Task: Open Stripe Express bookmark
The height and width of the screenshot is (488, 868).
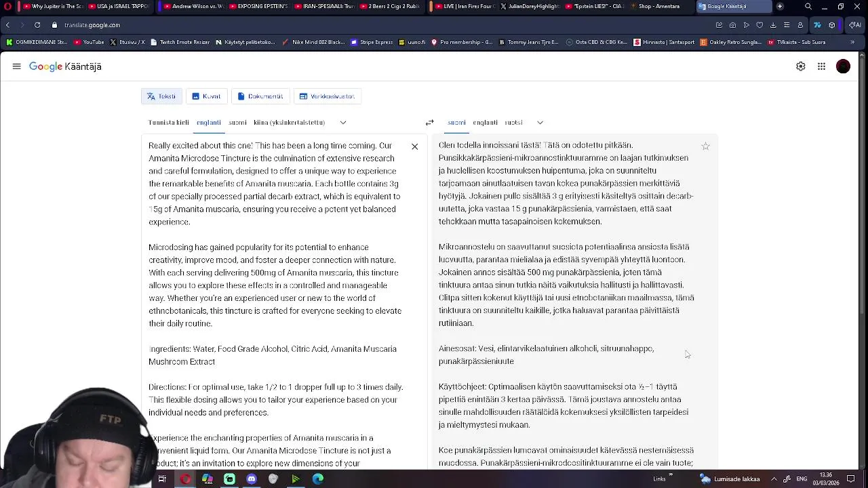Action: tap(372, 42)
